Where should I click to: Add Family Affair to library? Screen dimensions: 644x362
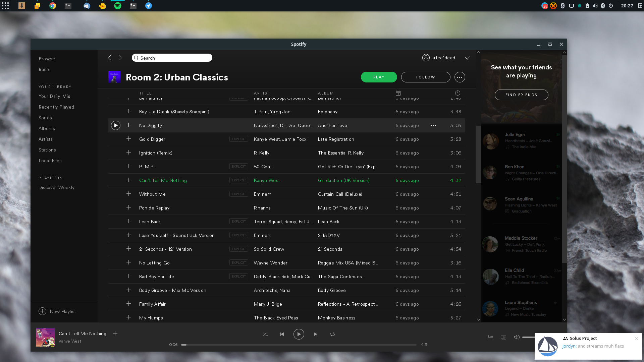[x=128, y=304]
